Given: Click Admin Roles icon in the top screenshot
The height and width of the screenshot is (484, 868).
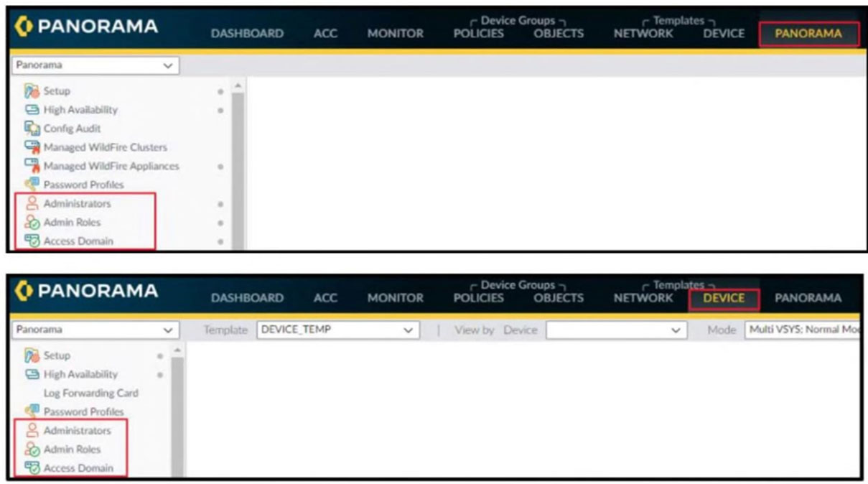Looking at the screenshot, I should [x=32, y=222].
